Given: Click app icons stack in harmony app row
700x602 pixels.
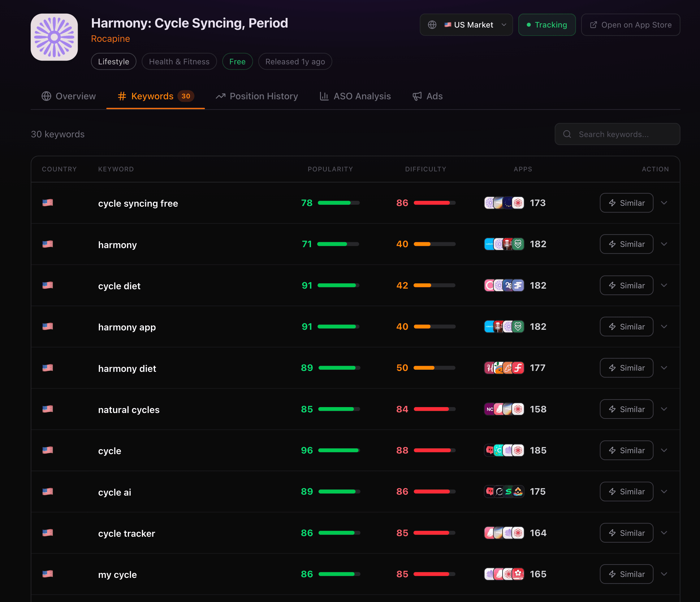Looking at the screenshot, I should [x=504, y=326].
